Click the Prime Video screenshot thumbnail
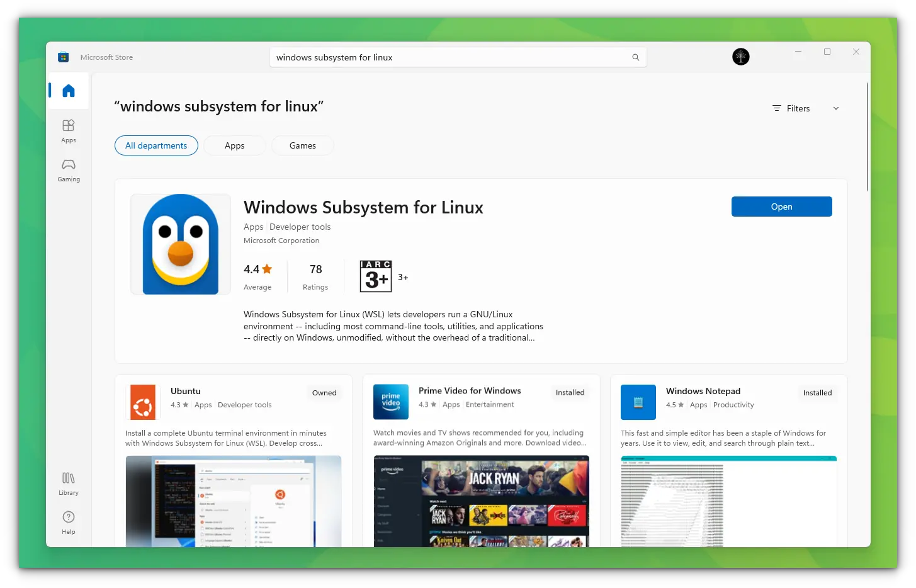The height and width of the screenshot is (588, 916). [482, 501]
